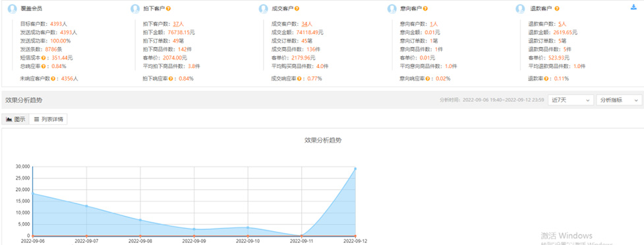The height and width of the screenshot is (245, 644).
Task: Click the help icon next to 短信成本
Action: (x=43, y=57)
